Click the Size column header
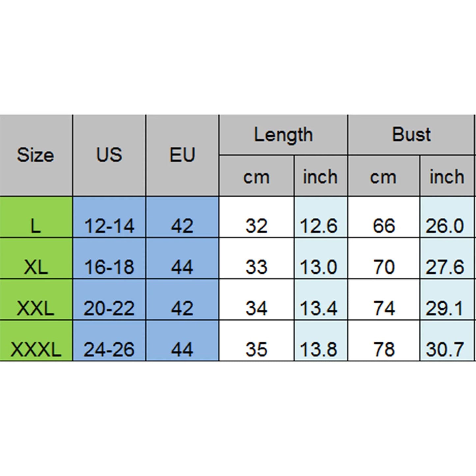Screen dimensions: 476x476 pos(36,155)
